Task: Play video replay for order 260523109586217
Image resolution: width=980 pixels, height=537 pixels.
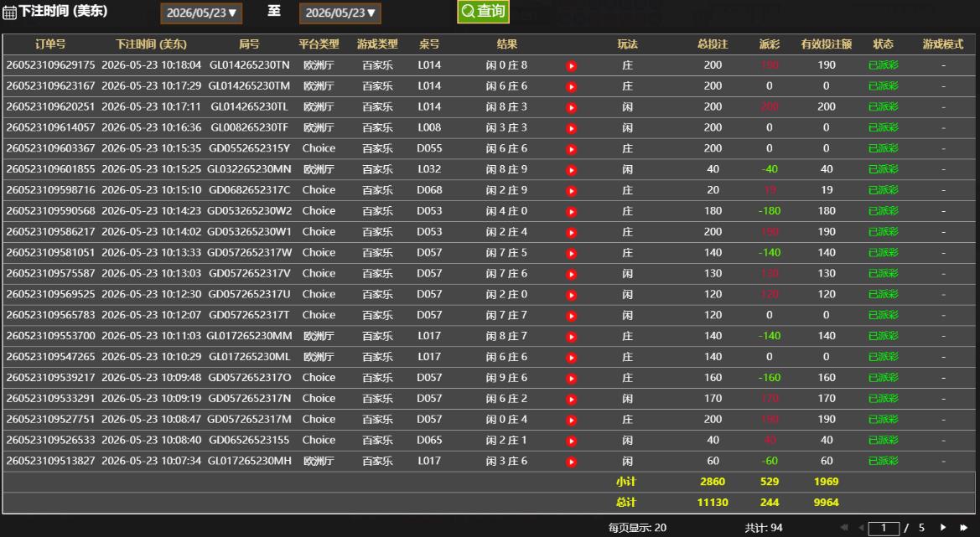Action: [x=571, y=232]
